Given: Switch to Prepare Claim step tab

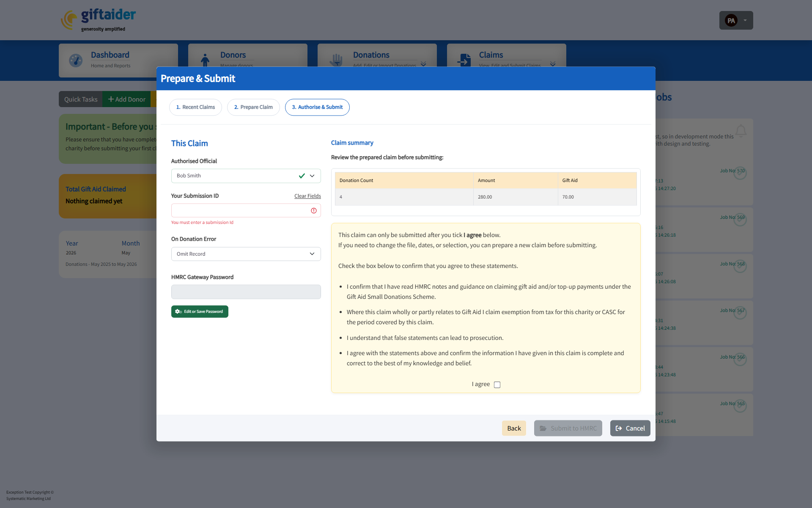Looking at the screenshot, I should (x=253, y=107).
